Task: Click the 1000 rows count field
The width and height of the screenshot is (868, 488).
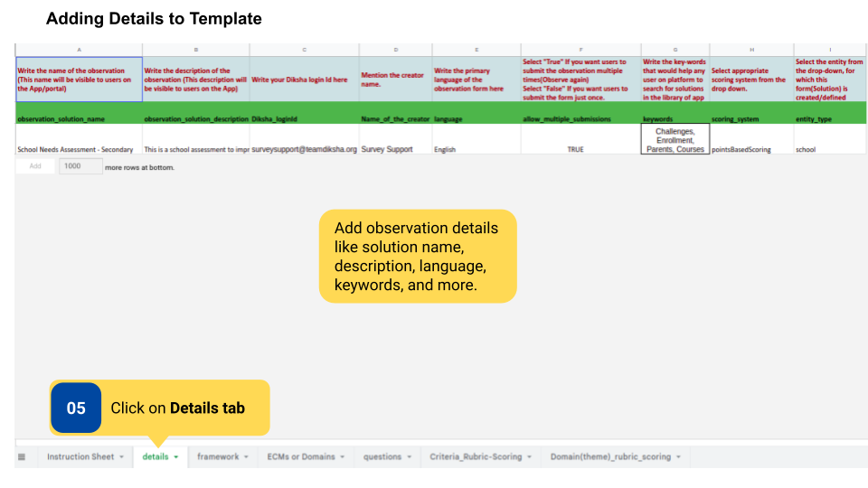Action: (x=80, y=166)
